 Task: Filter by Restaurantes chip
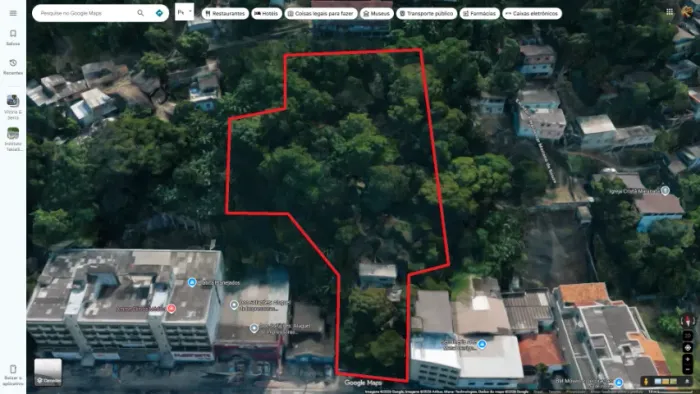(x=225, y=13)
